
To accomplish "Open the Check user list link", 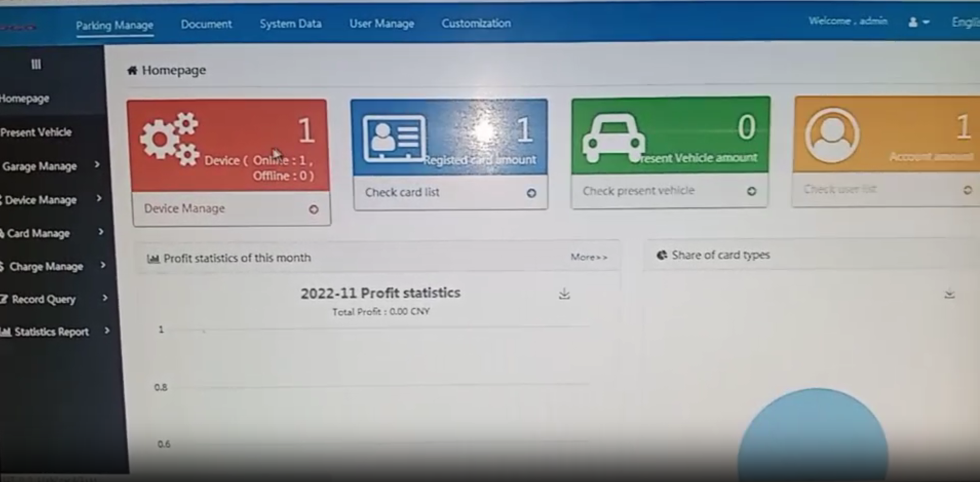I will pyautogui.click(x=840, y=189).
